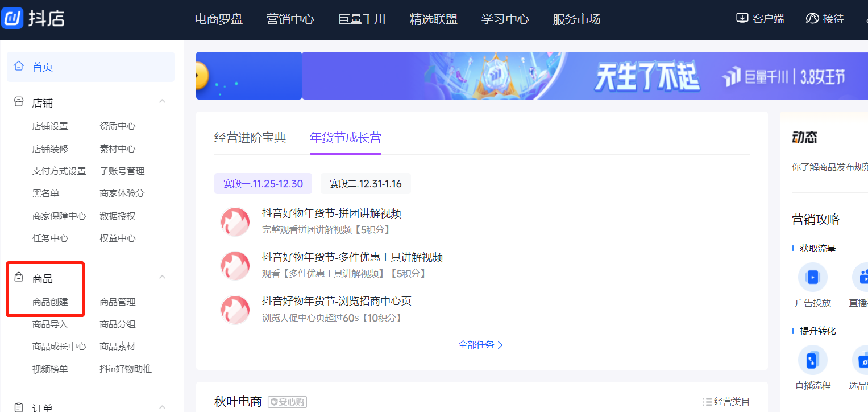The width and height of the screenshot is (868, 412).
Task: Select 赛段一:11.25-12.30 stage
Action: (263, 184)
